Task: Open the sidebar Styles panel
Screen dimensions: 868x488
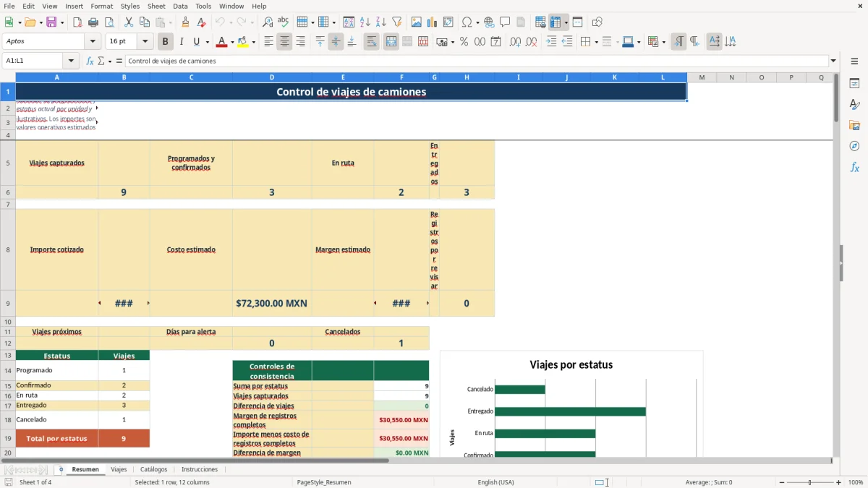Action: tap(854, 105)
